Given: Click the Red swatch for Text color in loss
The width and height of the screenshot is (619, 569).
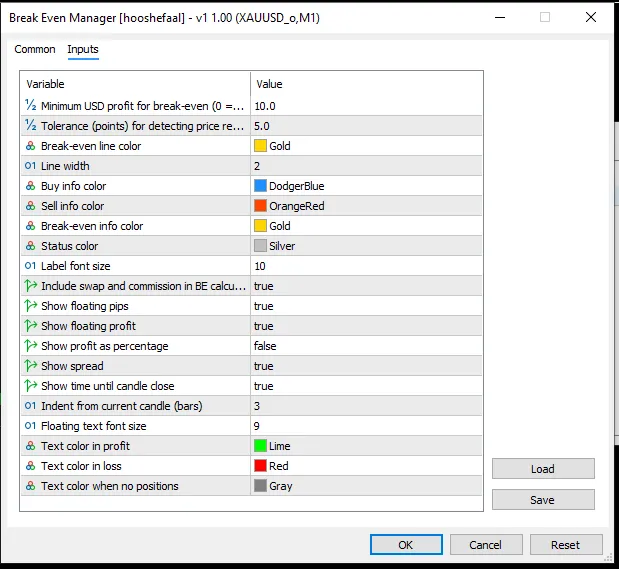Looking at the screenshot, I should coord(260,466).
